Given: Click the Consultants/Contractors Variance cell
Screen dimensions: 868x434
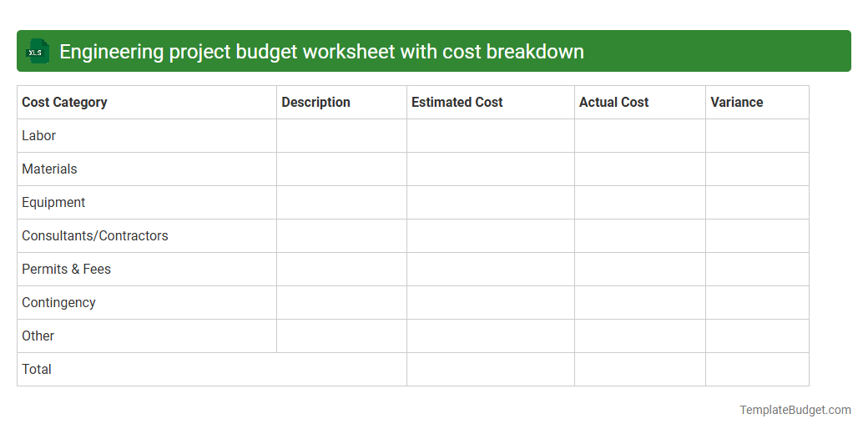Looking at the screenshot, I should pos(757,236).
